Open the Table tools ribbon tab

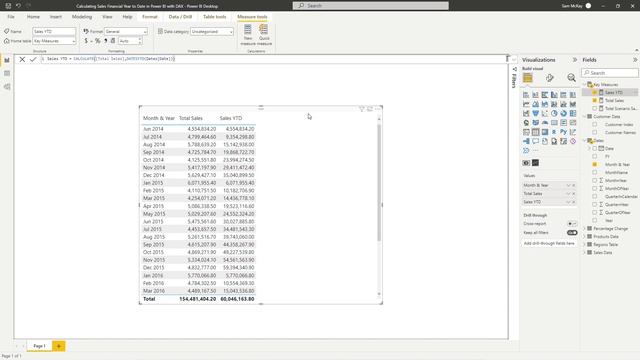pos(214,17)
